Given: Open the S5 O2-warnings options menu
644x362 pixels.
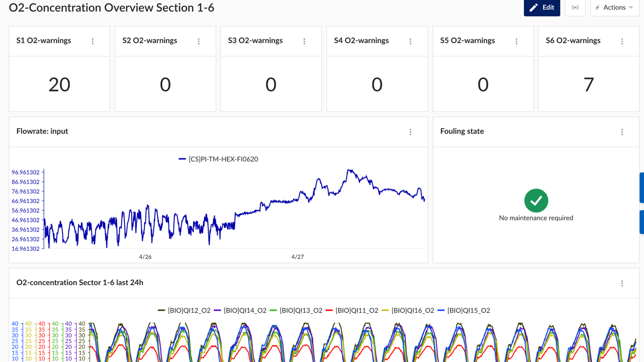Looking at the screenshot, I should tap(516, 41).
